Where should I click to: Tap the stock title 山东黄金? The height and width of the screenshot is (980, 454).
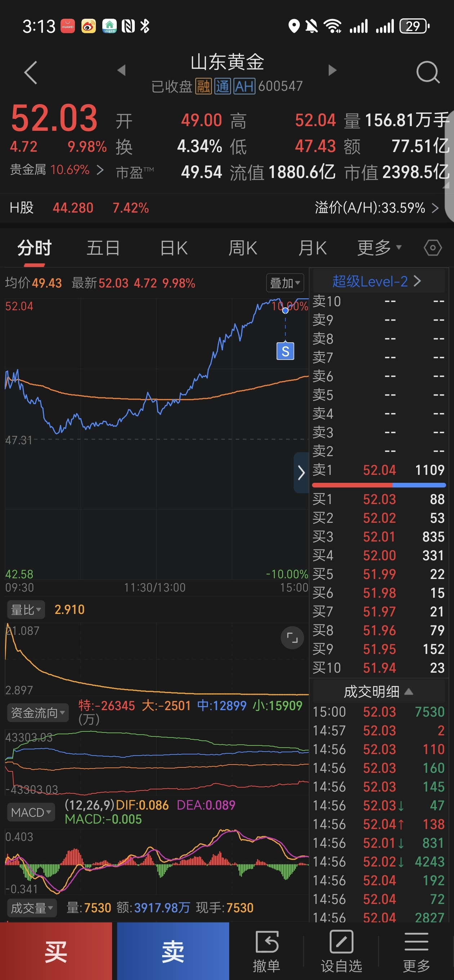[x=227, y=62]
